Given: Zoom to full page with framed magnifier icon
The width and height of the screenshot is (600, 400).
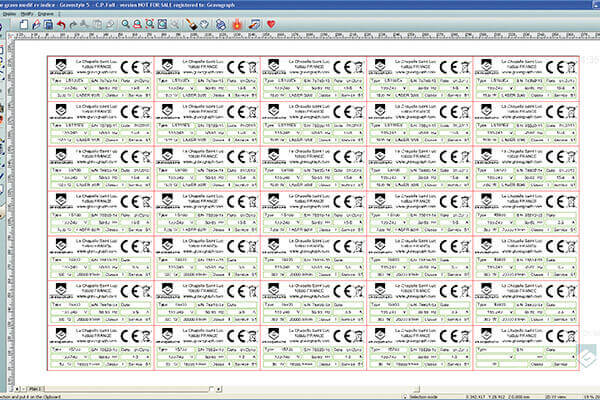Looking at the screenshot, I should [x=162, y=24].
